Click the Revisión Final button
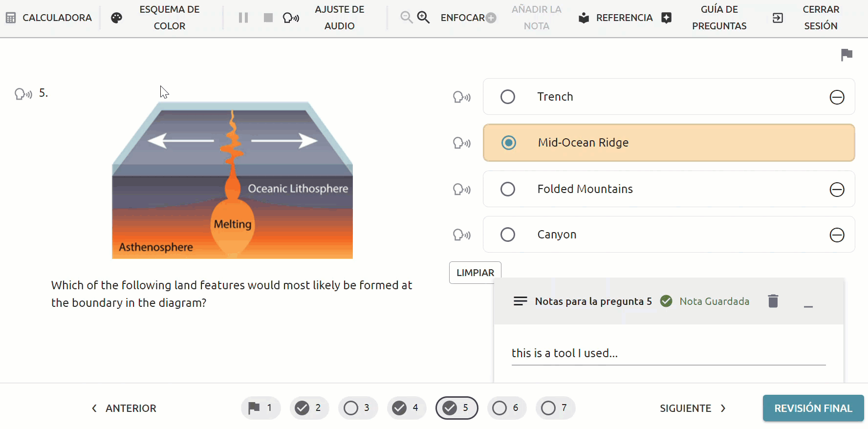Image resolution: width=868 pixels, height=429 pixels. pyautogui.click(x=813, y=408)
